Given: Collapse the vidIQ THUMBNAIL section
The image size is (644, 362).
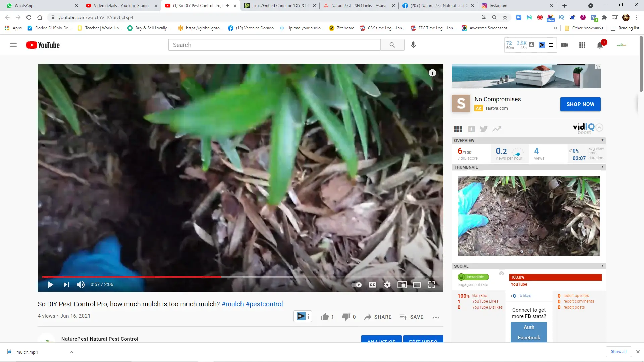Looking at the screenshot, I should pyautogui.click(x=602, y=167).
